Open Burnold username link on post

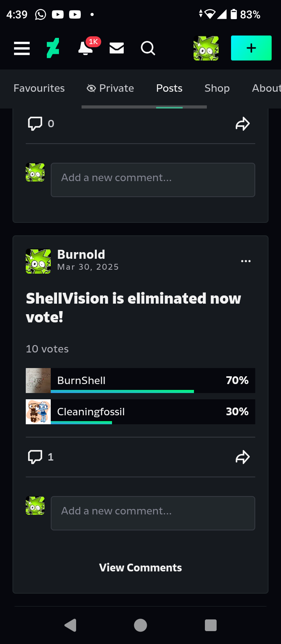pos(81,254)
